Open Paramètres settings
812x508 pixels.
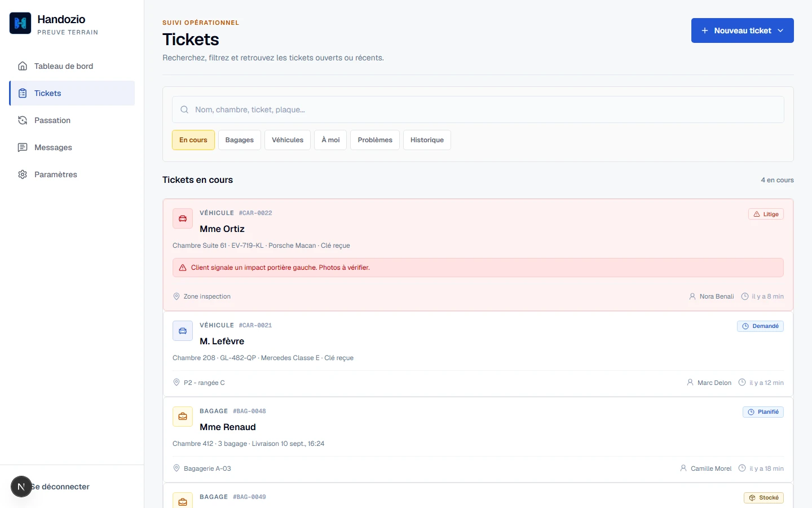pyautogui.click(x=72, y=174)
